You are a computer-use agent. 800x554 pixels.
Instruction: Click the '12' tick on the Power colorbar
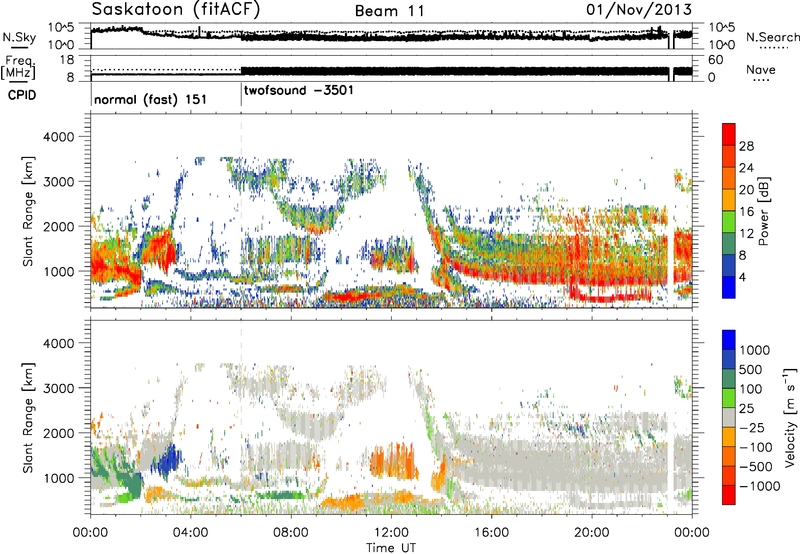point(746,234)
